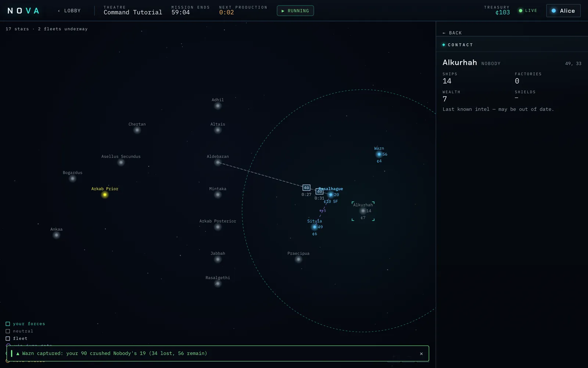This screenshot has height=368, width=588.
Task: Click the 'your forces' legend entry
Action: (25, 324)
